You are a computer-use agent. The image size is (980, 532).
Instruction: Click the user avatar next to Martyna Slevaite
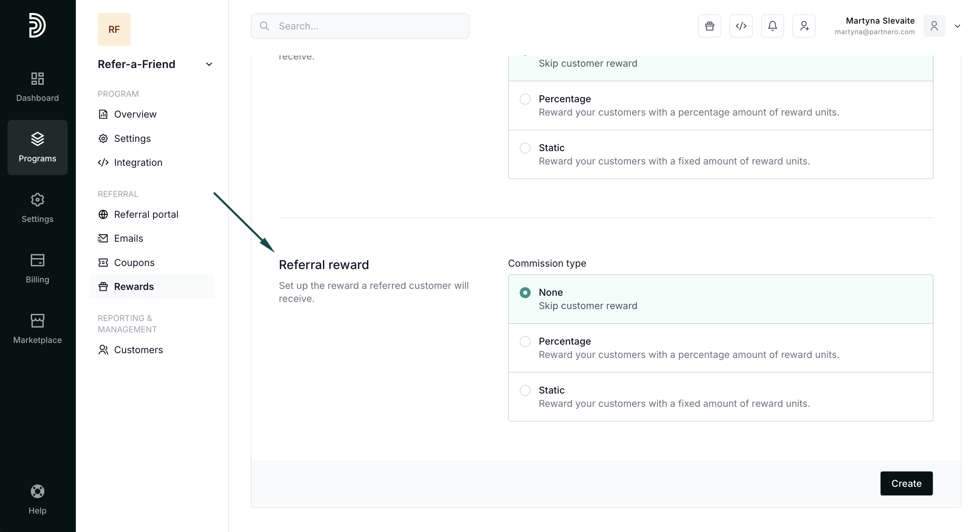(x=934, y=26)
